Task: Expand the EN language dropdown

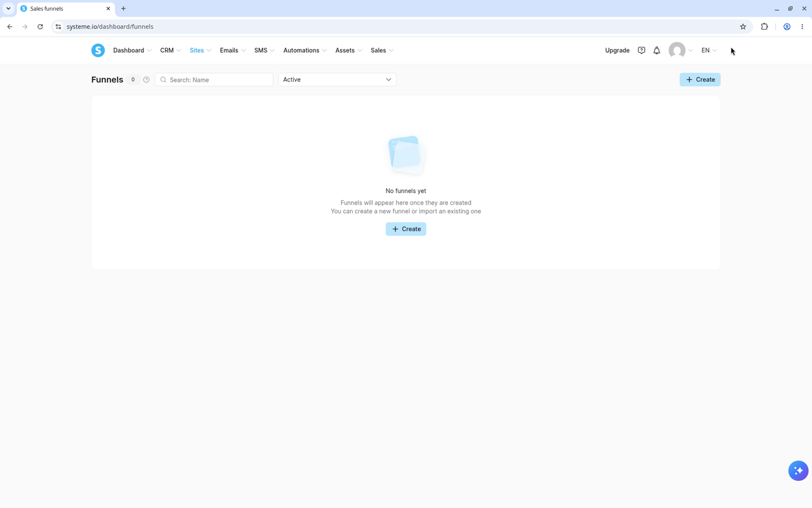Action: tap(709, 50)
